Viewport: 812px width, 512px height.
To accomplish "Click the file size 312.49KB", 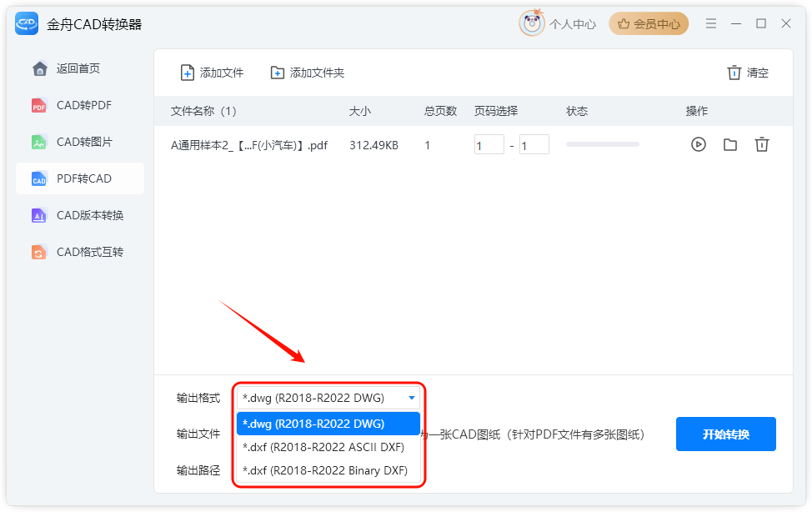I will point(373,145).
